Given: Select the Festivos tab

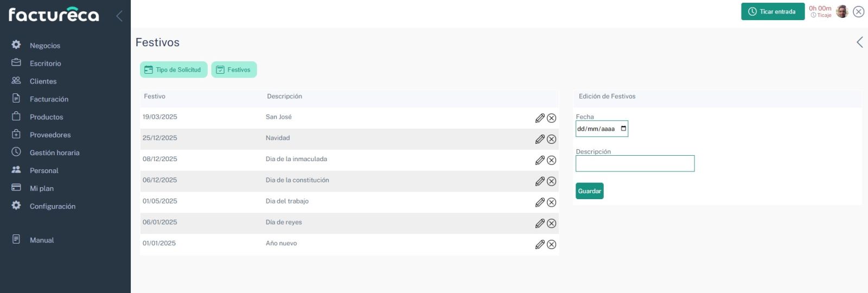Looking at the screenshot, I should tap(234, 70).
